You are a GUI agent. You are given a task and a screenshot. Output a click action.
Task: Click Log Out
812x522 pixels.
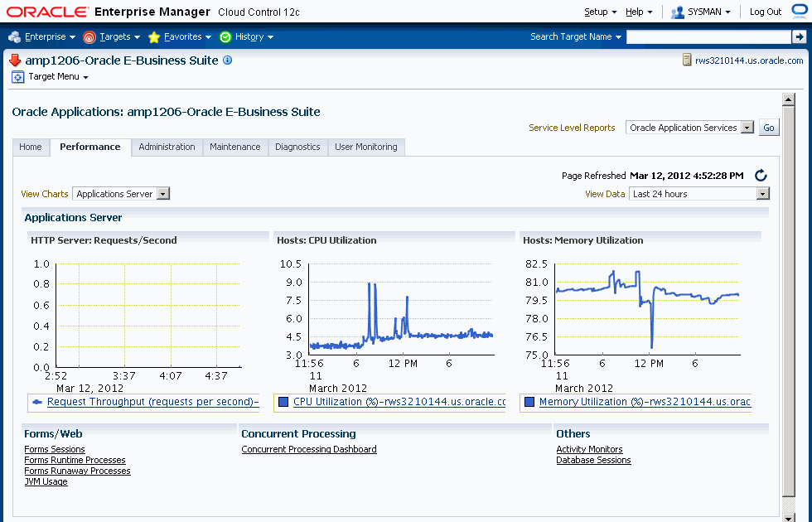click(766, 12)
